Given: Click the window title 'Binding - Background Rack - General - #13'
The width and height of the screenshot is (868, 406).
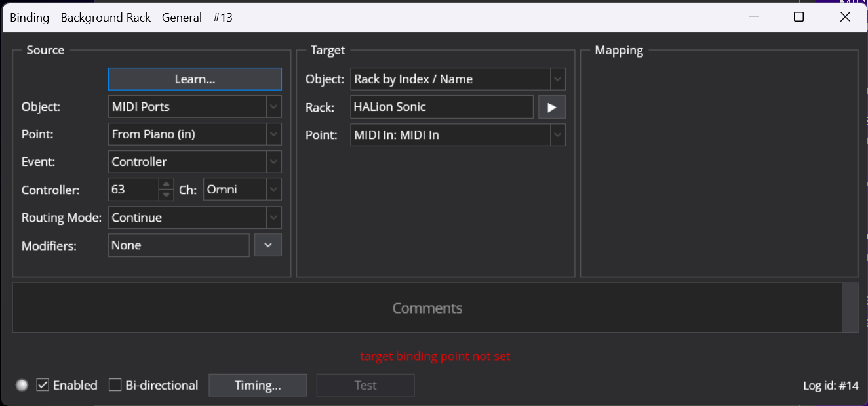Looking at the screenshot, I should [121, 18].
